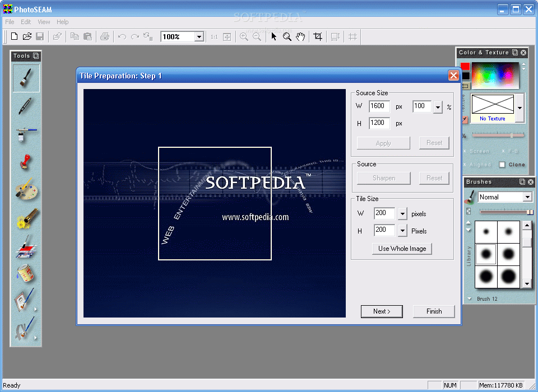Choose the magnifier zoom tool
538x392 pixels.
[287, 37]
